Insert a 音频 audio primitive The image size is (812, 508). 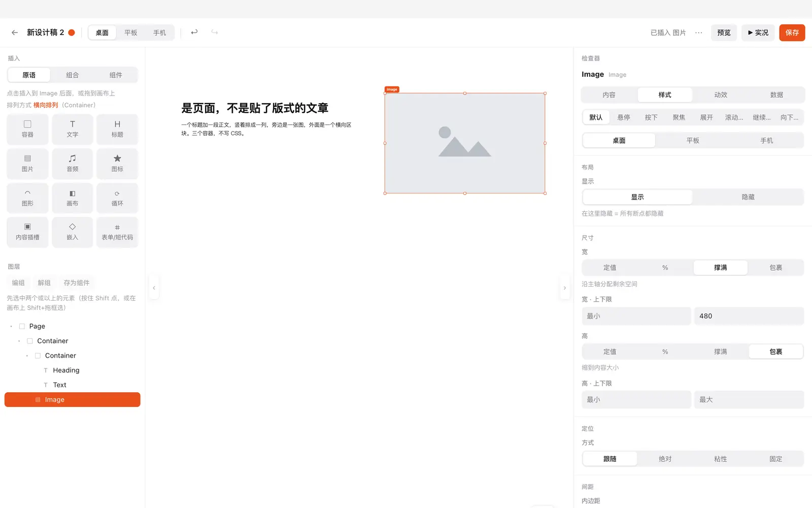click(x=73, y=164)
